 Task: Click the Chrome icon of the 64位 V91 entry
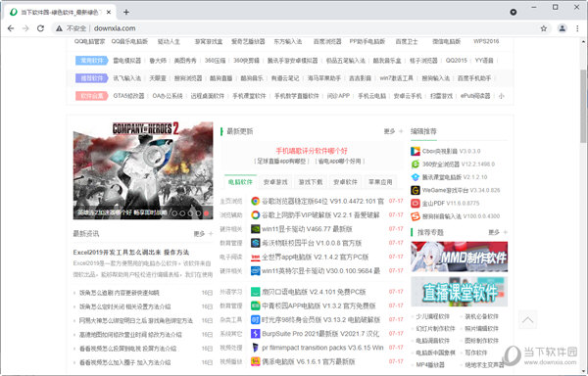click(x=256, y=201)
